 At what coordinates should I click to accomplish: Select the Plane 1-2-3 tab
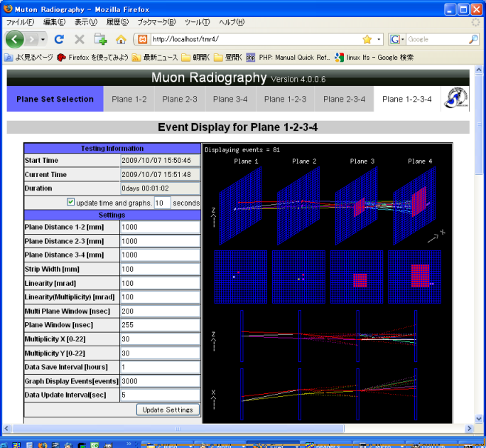(x=285, y=99)
